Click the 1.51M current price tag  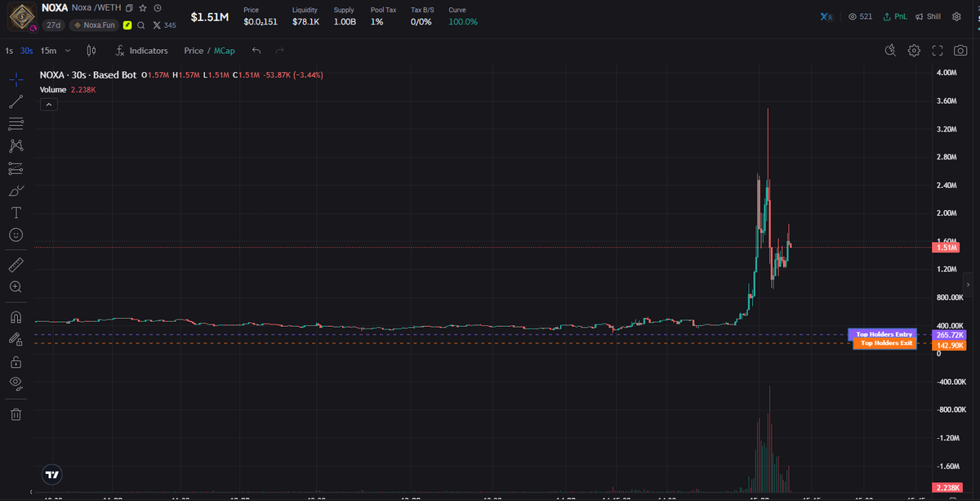coord(947,248)
